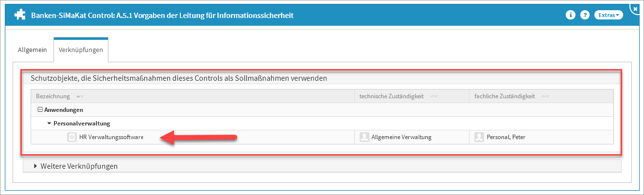
Task: Collapse the Anwendungen group
Action: (40, 110)
